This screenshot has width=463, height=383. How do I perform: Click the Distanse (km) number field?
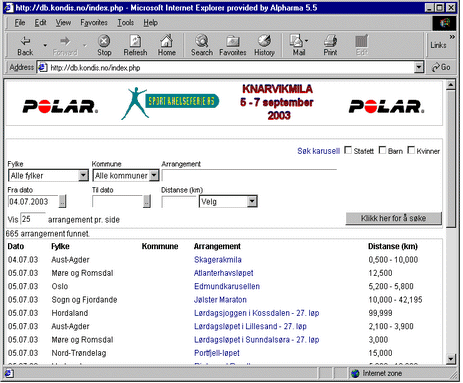pos(179,201)
